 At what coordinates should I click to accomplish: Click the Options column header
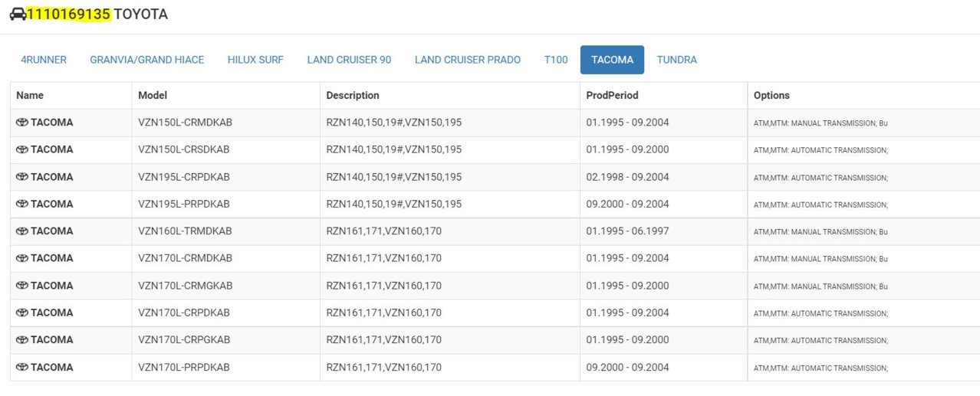pyautogui.click(x=771, y=96)
